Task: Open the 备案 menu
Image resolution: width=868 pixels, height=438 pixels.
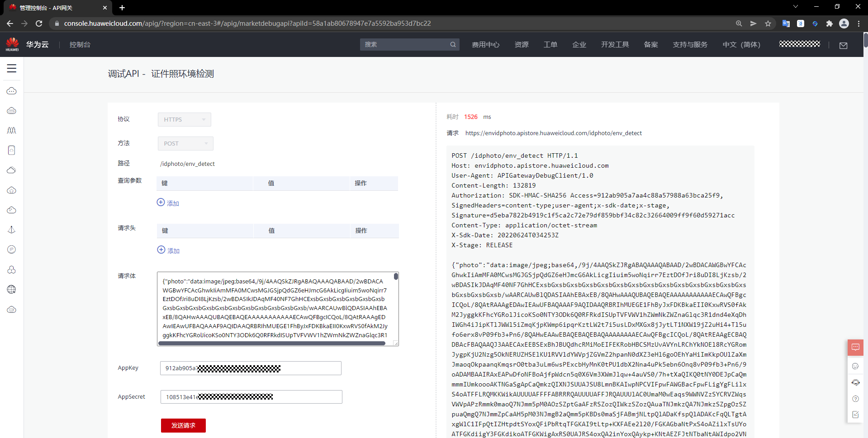Action: [x=651, y=44]
